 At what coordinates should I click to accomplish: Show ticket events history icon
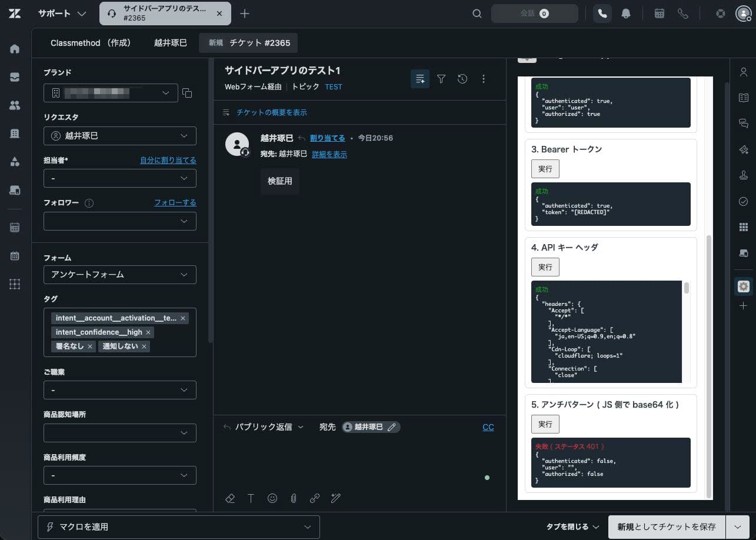click(x=462, y=79)
